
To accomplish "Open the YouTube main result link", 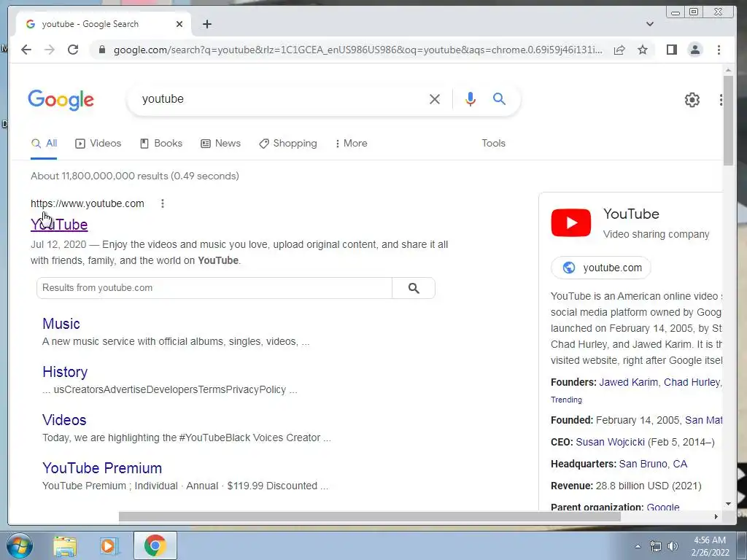I will (x=59, y=225).
